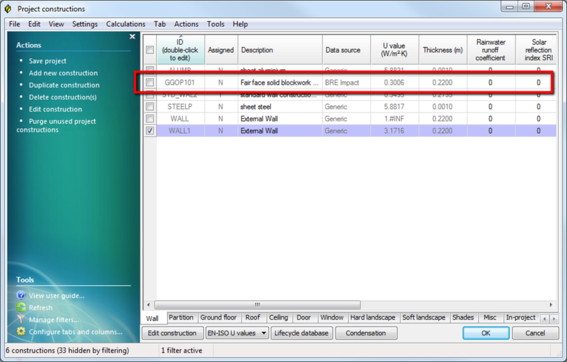Click the 'sheet steel' description cell

[280, 107]
